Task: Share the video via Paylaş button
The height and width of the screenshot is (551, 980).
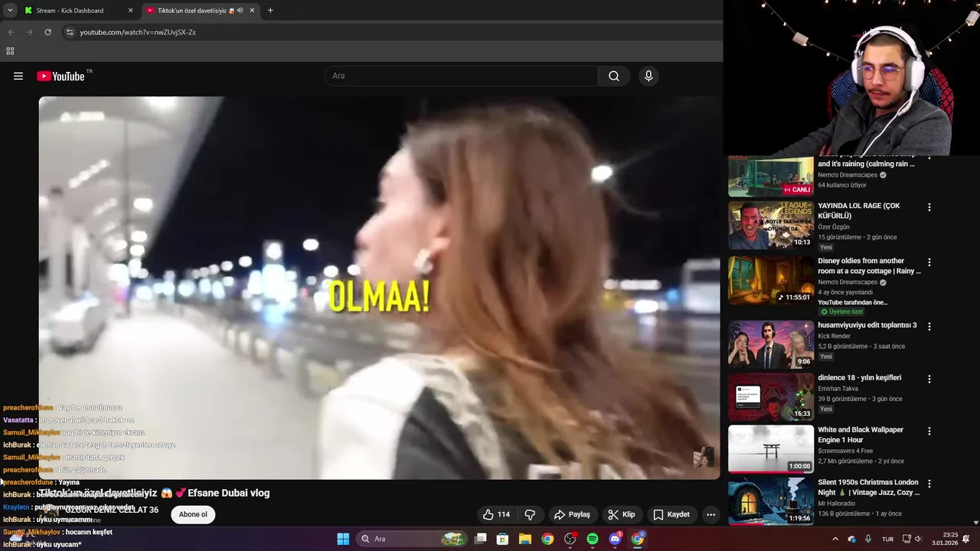Action: pyautogui.click(x=572, y=514)
